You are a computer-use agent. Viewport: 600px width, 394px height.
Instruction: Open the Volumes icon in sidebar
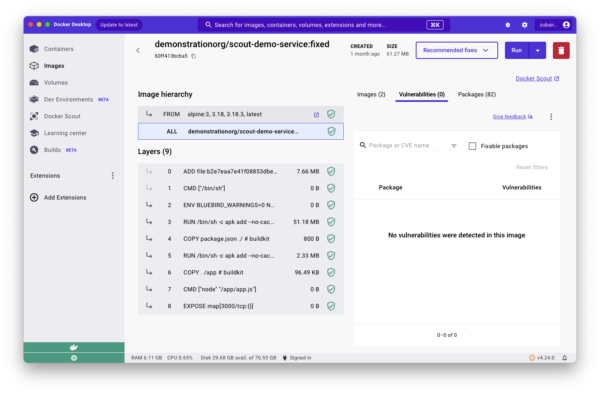[34, 83]
